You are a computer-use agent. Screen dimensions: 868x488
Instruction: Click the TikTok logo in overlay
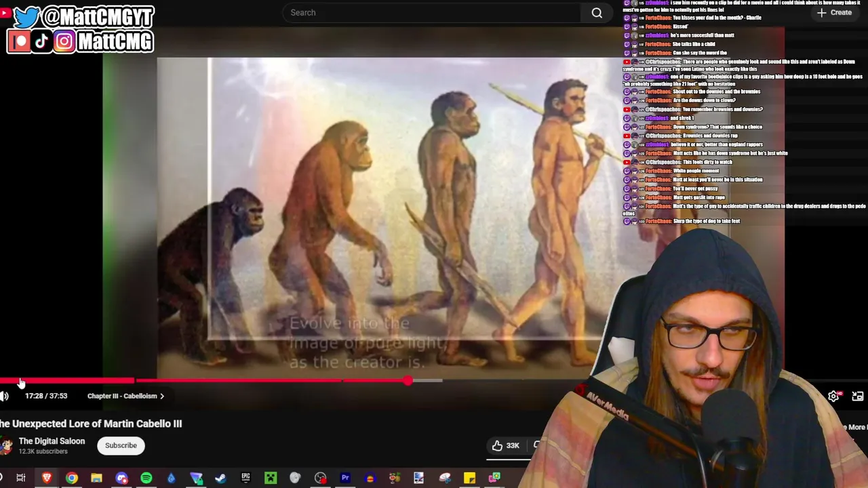42,42
